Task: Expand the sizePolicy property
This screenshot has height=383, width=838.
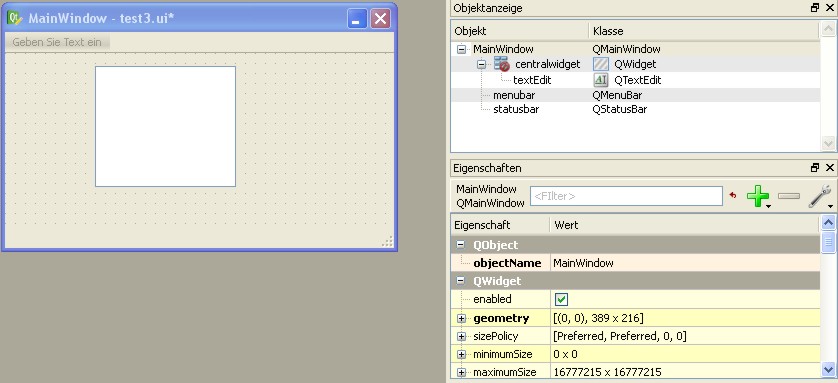Action: [461, 337]
